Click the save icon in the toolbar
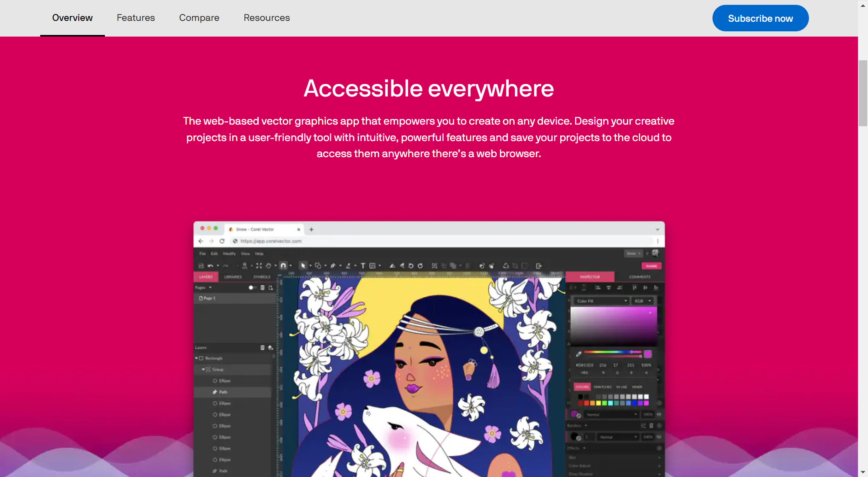Screen dimensions: 868x477 click(x=201, y=266)
